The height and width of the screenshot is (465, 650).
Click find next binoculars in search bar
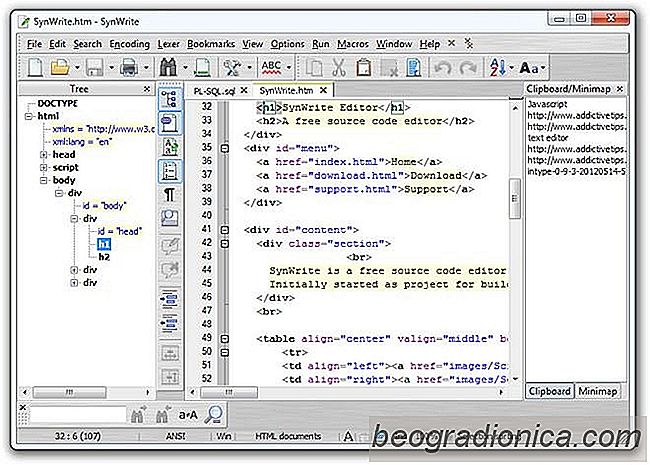(138, 414)
